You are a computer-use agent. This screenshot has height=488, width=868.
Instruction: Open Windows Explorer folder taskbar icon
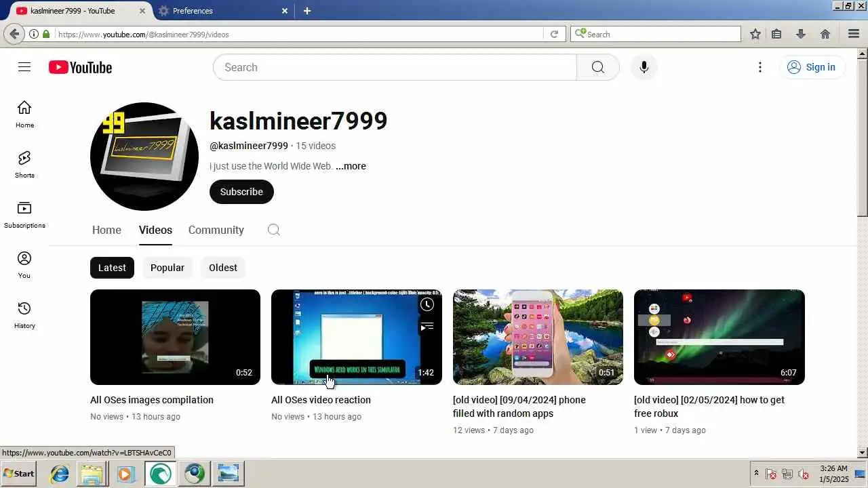pos(92,473)
